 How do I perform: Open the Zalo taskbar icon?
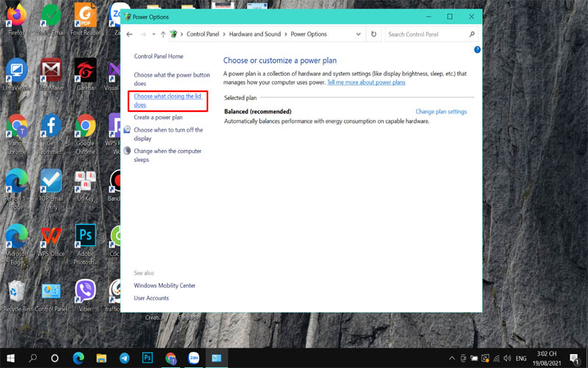point(193,358)
